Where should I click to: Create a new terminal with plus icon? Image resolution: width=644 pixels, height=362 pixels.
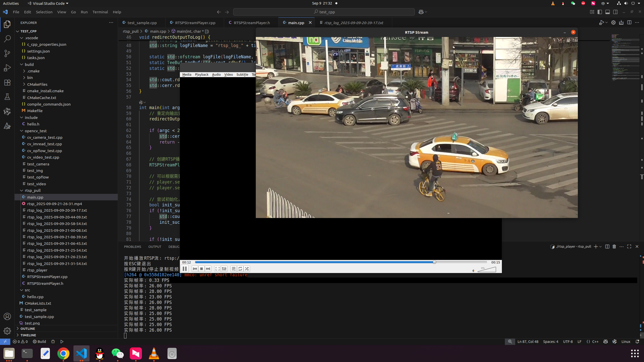pyautogui.click(x=595, y=247)
